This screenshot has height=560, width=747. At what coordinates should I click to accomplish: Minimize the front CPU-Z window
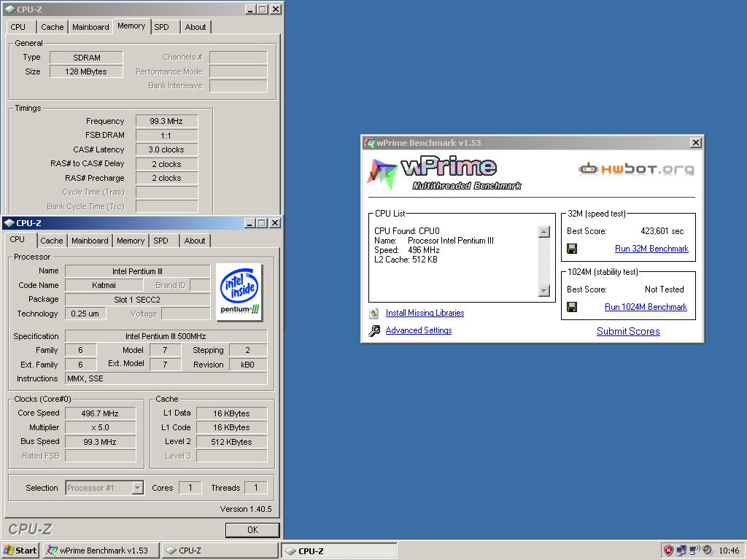(249, 223)
